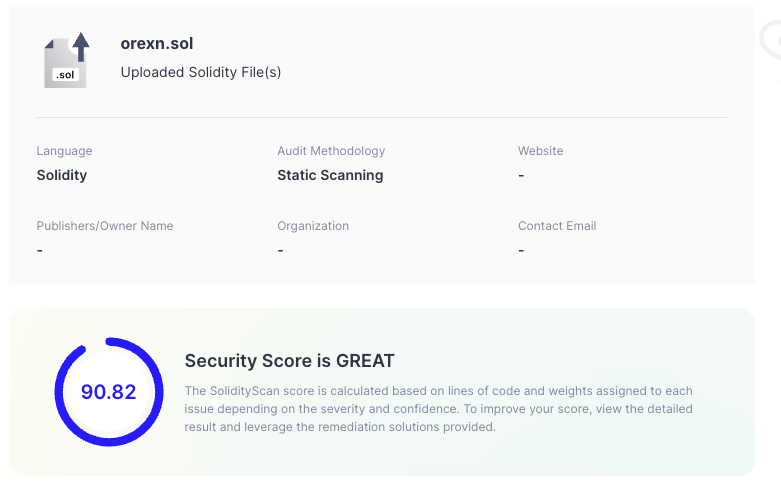Select the Solidity language value

62,175
